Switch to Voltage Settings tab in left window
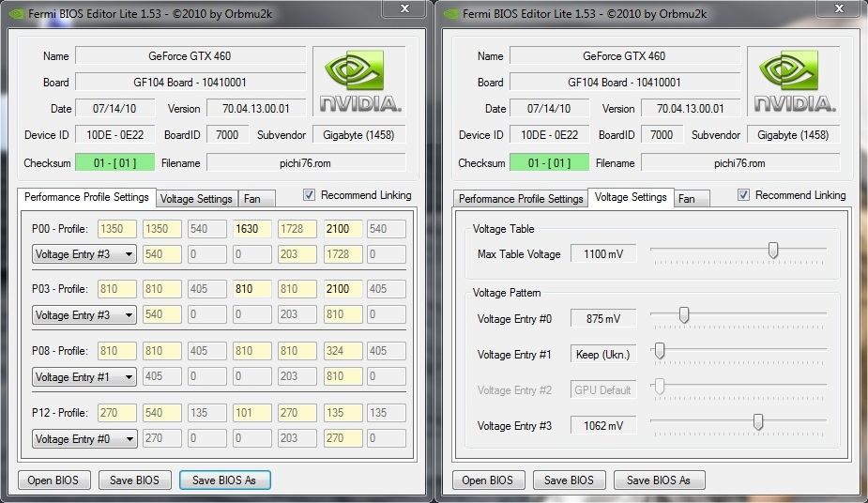The height and width of the screenshot is (503, 868). click(196, 199)
